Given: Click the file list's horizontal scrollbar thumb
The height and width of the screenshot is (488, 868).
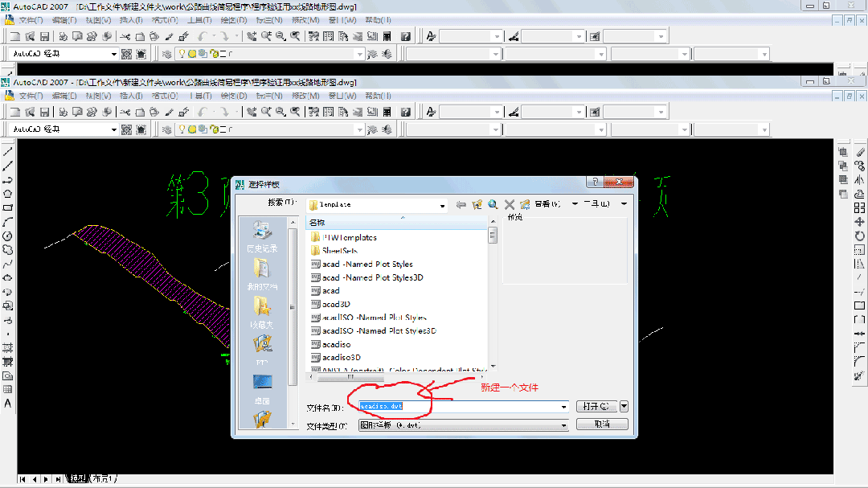Looking at the screenshot, I should pos(350,377).
